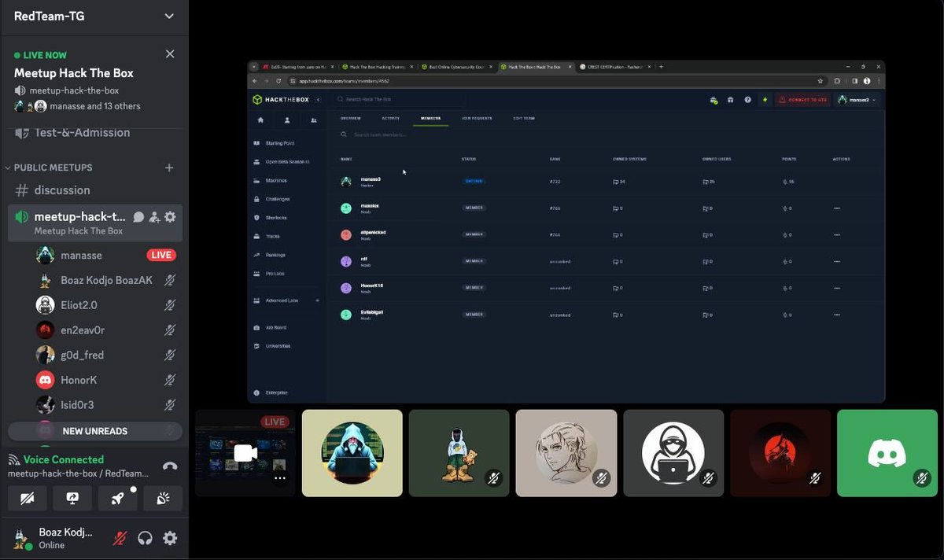Click Starting Point in stream sidebar
Screen dimensions: 944x560
point(279,143)
